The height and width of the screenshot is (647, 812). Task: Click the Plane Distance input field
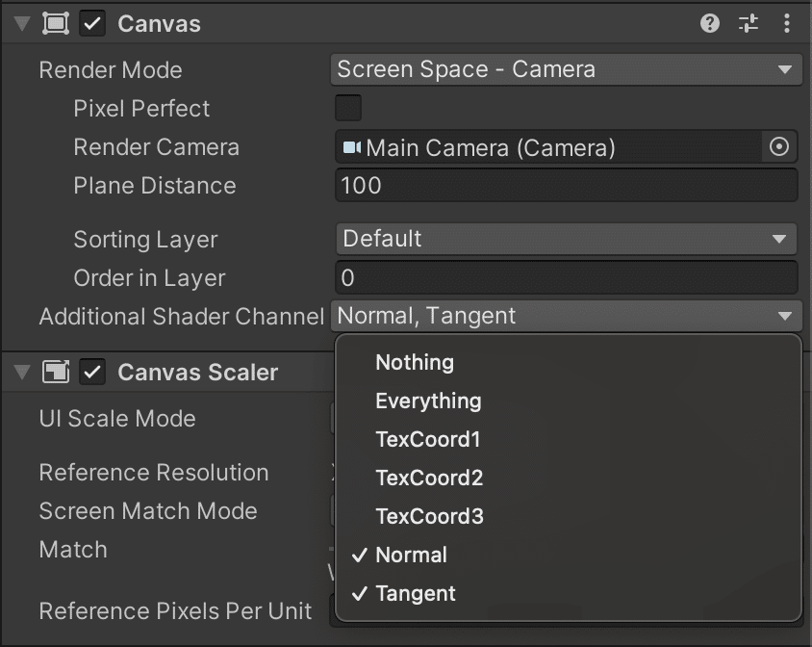point(568,186)
